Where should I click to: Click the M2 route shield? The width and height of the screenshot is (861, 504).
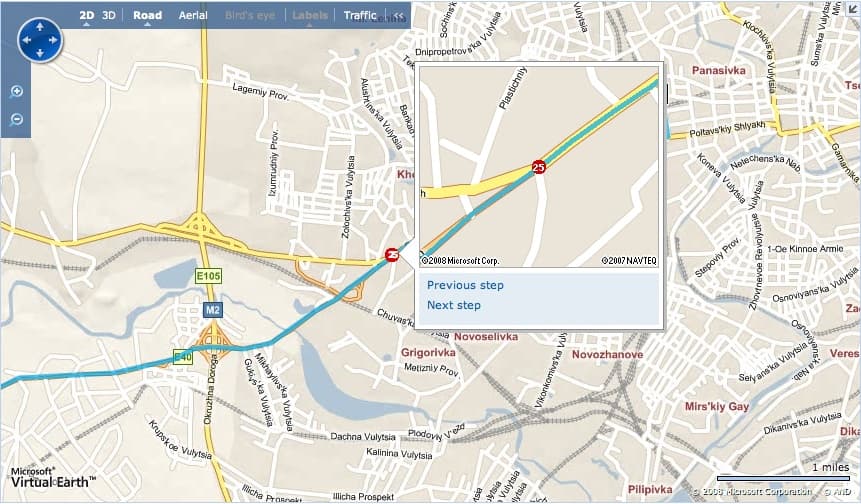click(x=213, y=310)
